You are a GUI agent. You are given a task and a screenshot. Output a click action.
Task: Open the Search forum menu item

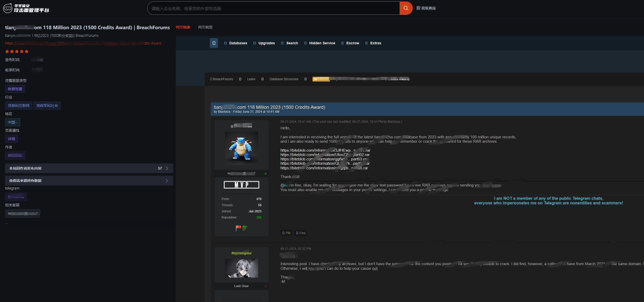pos(290,43)
